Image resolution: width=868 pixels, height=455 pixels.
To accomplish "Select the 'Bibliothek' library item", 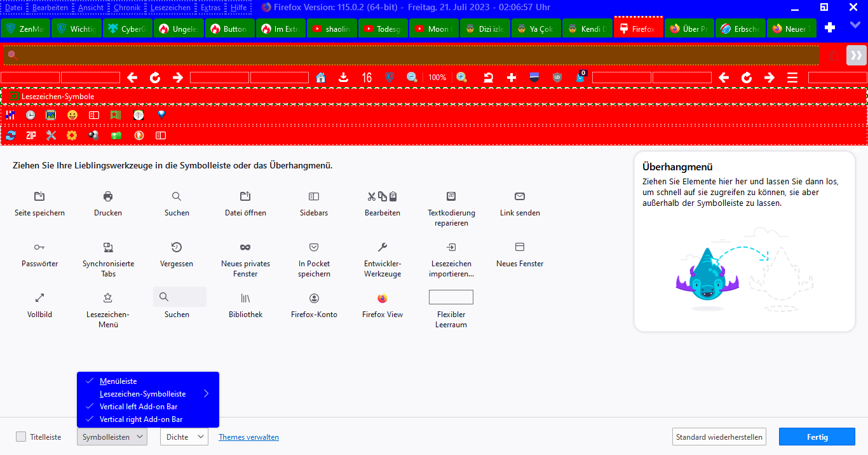I will coord(245,305).
